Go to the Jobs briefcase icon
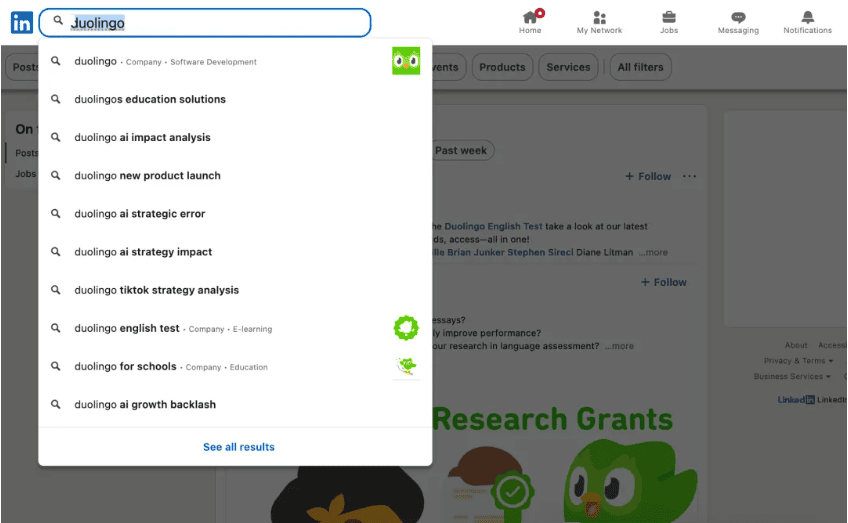The image size is (848, 523). click(x=669, y=18)
